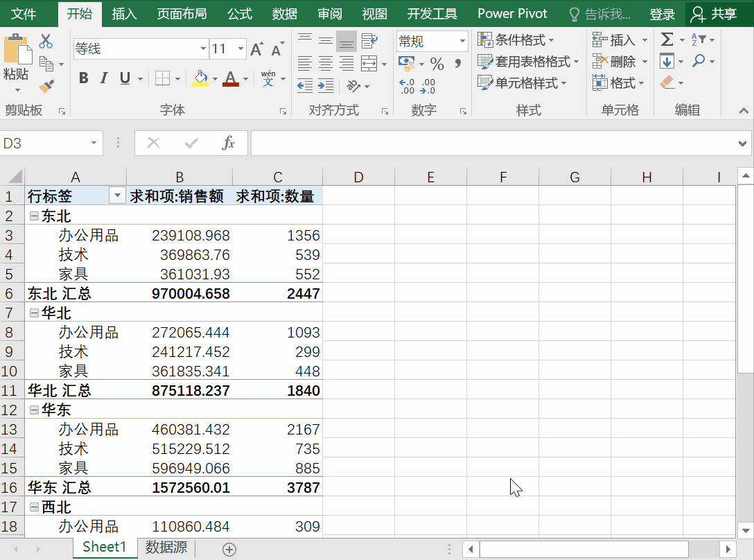This screenshot has height=560, width=754.
Task: Increase font size with large A icon
Action: 257,49
